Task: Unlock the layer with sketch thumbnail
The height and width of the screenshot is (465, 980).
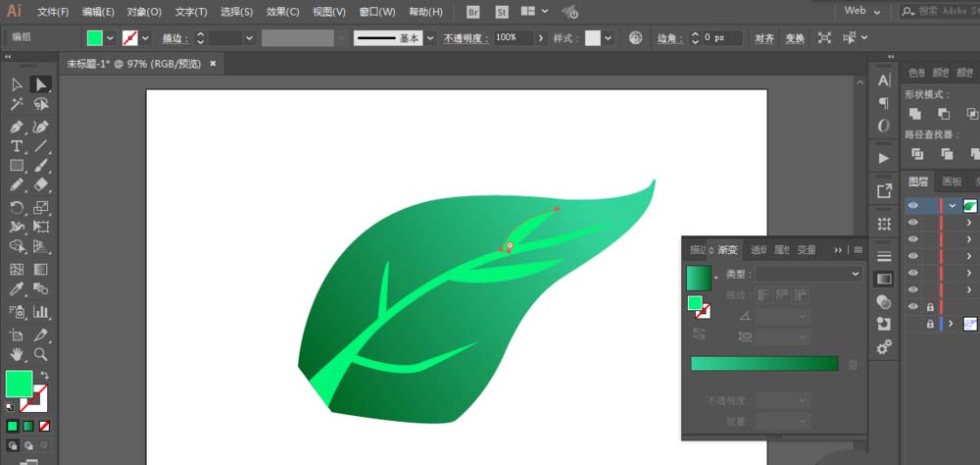Action: [x=930, y=324]
